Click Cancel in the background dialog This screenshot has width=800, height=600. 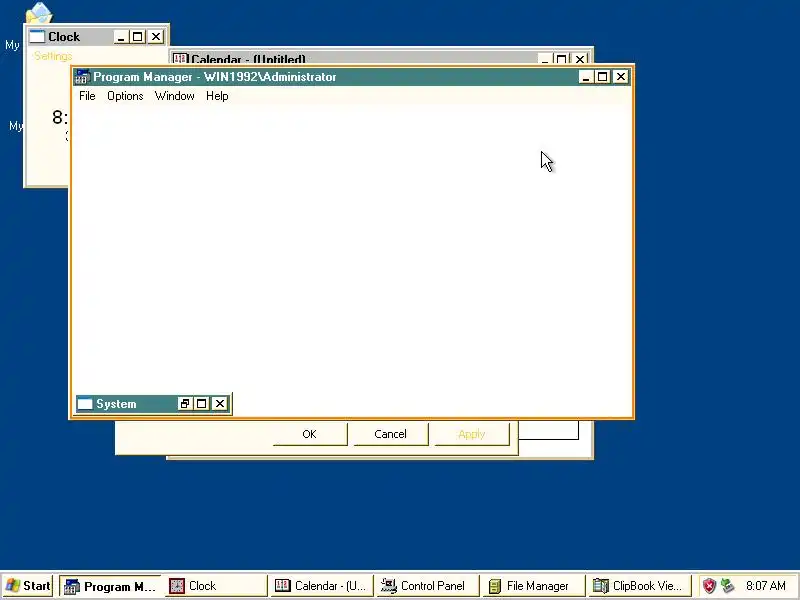(390, 434)
